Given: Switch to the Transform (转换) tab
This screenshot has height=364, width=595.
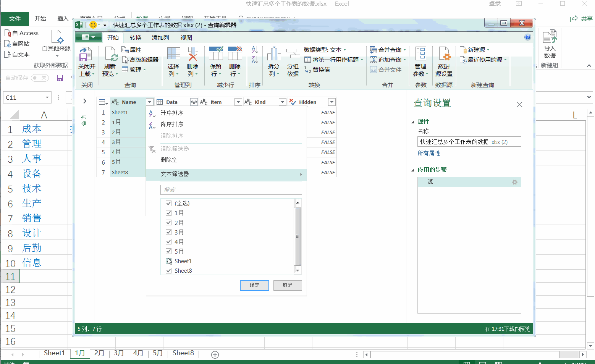Looking at the screenshot, I should (x=135, y=37).
